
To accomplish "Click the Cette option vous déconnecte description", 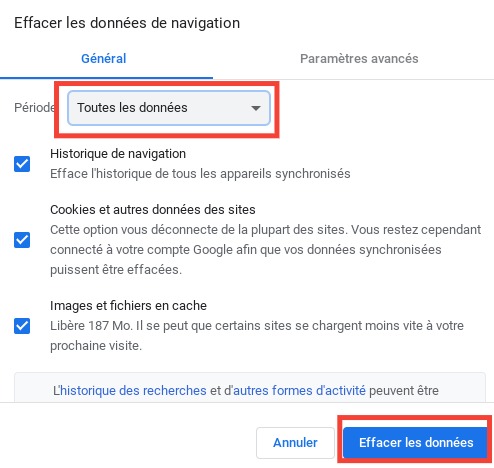I will 265,250.
